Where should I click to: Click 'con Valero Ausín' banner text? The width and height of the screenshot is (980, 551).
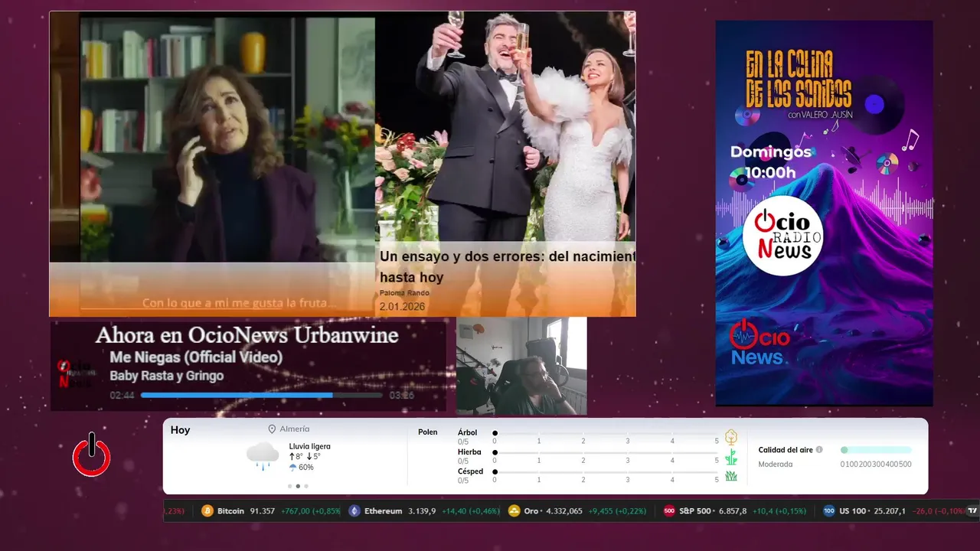point(818,115)
